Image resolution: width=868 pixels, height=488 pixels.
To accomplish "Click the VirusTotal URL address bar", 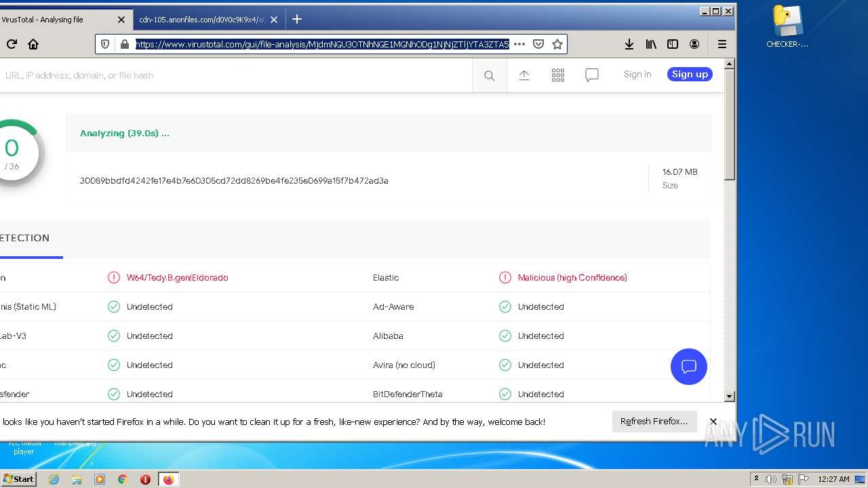I will tap(322, 44).
